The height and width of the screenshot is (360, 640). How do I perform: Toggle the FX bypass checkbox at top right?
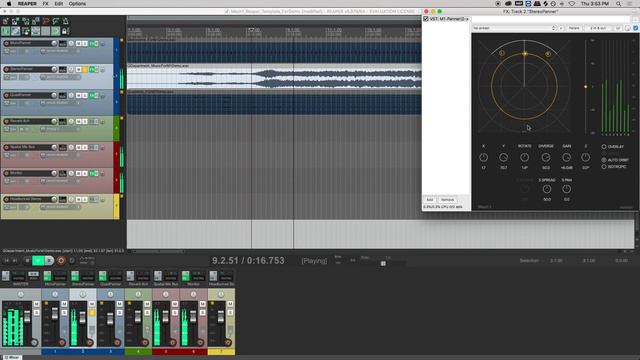pyautogui.click(x=635, y=28)
